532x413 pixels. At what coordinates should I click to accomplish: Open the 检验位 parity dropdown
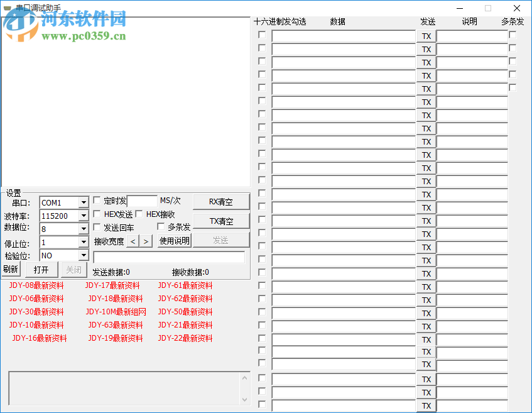pos(82,255)
